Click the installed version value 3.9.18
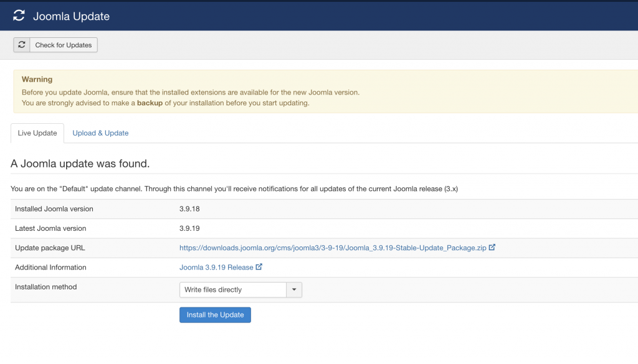The width and height of the screenshot is (638, 364). 189,209
